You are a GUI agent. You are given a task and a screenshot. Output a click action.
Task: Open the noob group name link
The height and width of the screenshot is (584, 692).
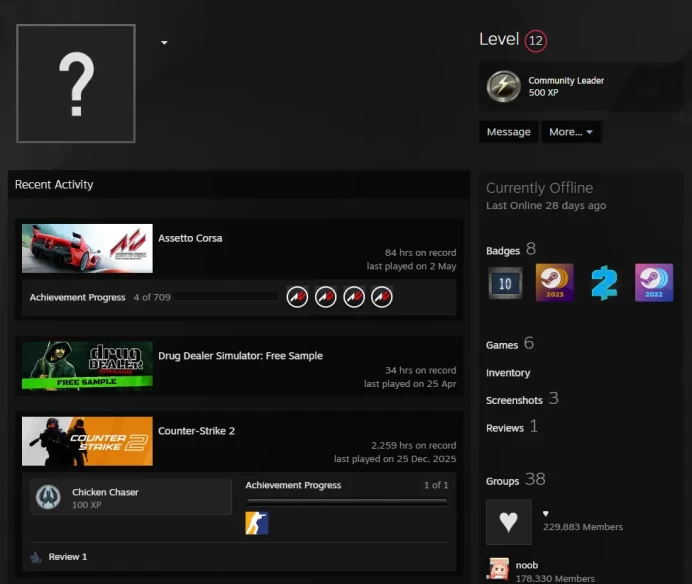pos(527,565)
